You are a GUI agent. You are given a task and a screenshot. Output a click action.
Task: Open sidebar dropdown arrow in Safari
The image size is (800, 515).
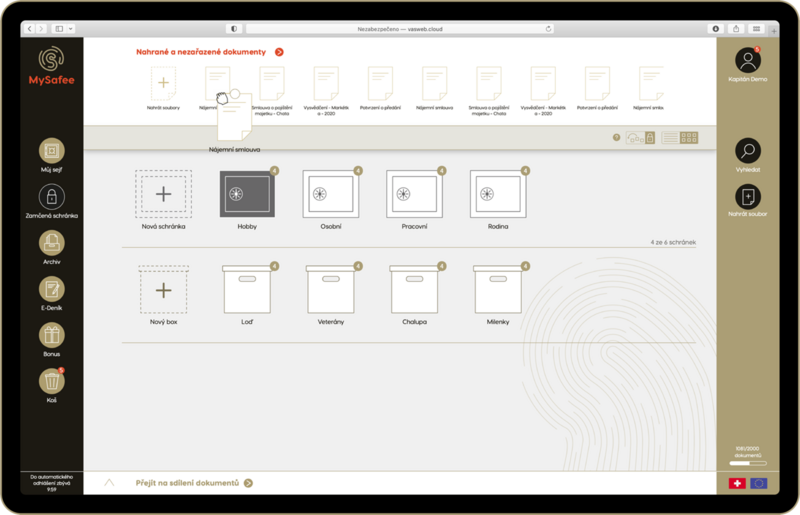[x=71, y=29]
